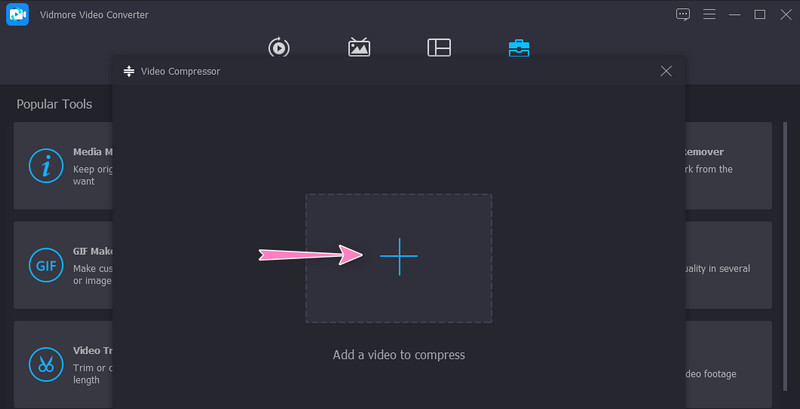The width and height of the screenshot is (800, 409).
Task: Click the Vidmore app logo
Action: (17, 15)
